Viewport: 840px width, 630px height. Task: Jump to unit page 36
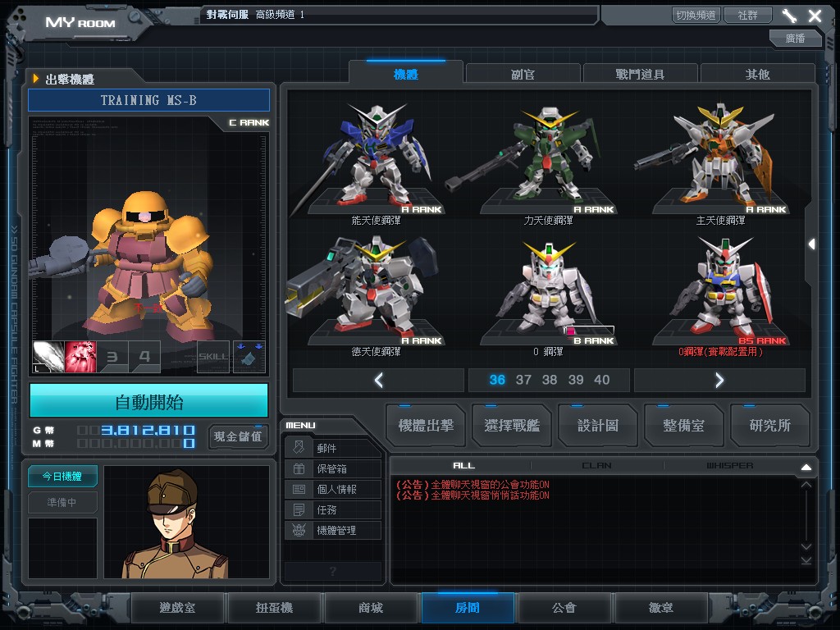[x=497, y=380]
